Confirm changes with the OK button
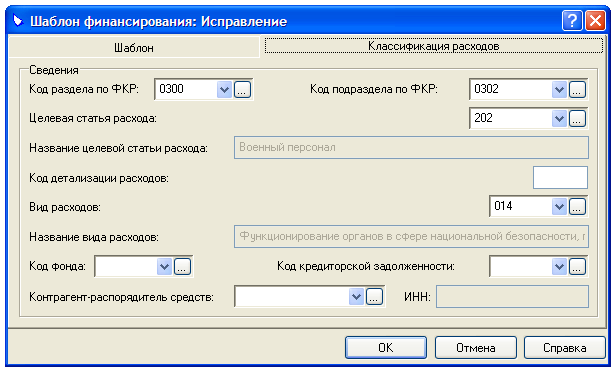Screen dimensions: 614x370 coord(386,348)
